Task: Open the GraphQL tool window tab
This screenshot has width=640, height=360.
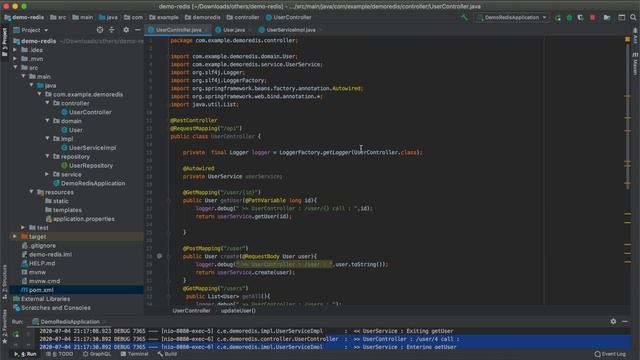Action: click(97, 354)
